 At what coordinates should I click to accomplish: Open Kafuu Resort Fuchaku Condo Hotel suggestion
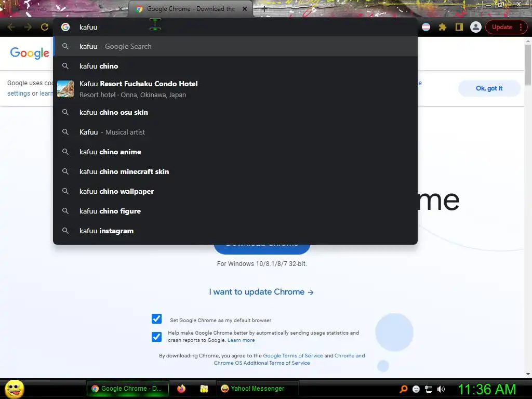click(x=235, y=89)
